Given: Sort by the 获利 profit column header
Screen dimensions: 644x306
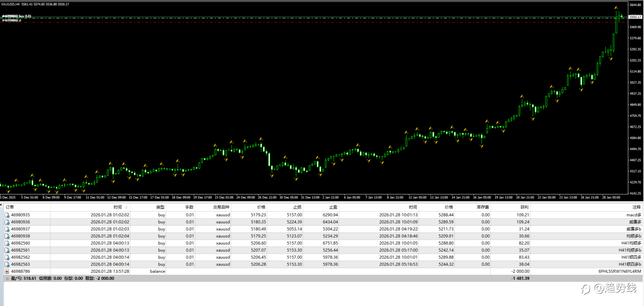Looking at the screenshot, I should click(524, 207).
